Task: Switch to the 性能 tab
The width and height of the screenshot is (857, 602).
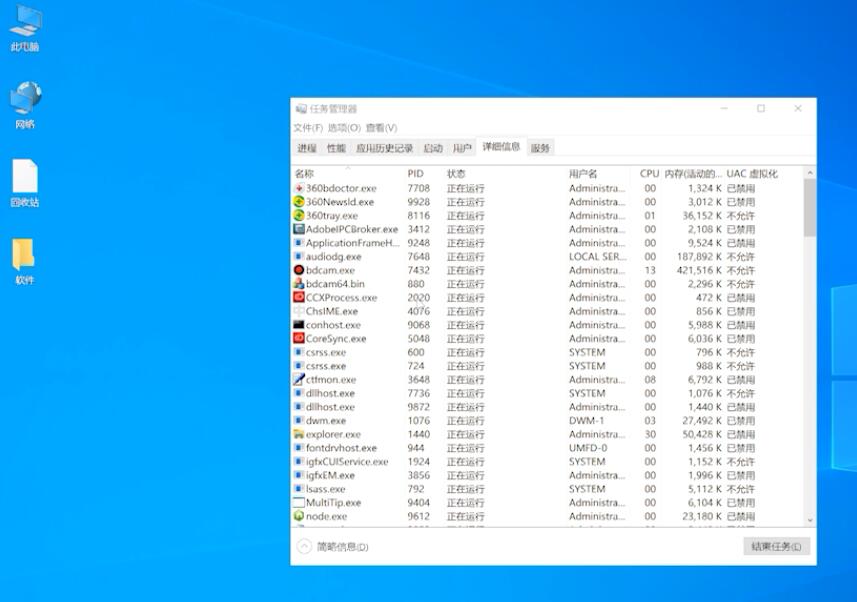Action: point(336,148)
